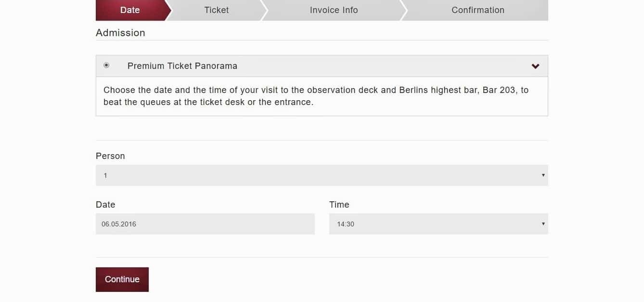Click the Time field label
This screenshot has height=302, width=644.
point(339,205)
